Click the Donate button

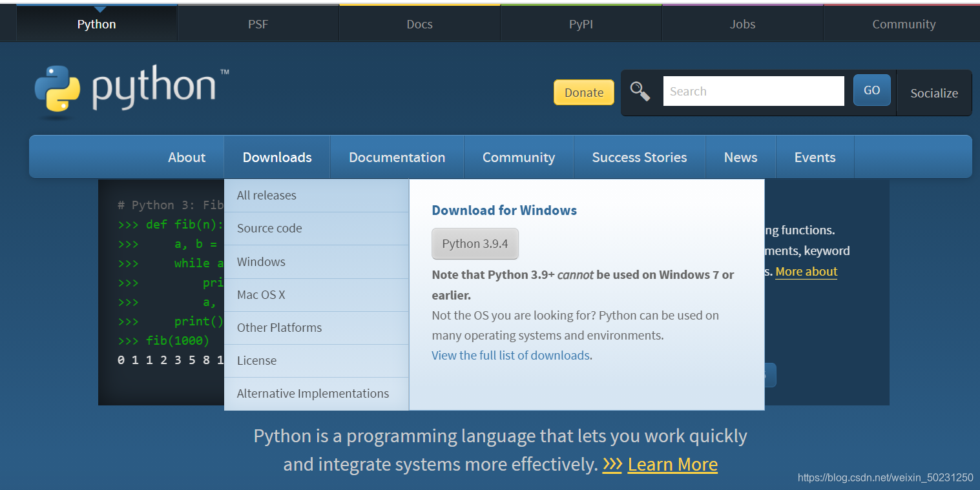[x=583, y=92]
